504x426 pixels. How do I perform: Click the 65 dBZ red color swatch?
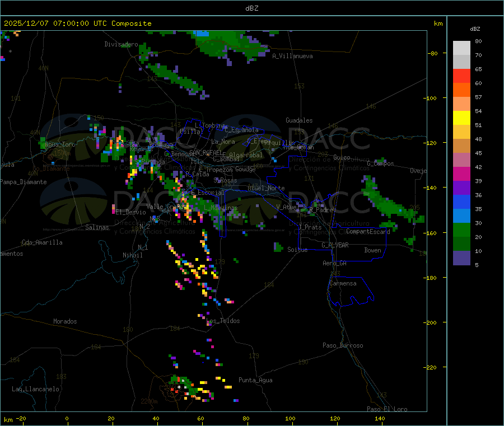(461, 76)
